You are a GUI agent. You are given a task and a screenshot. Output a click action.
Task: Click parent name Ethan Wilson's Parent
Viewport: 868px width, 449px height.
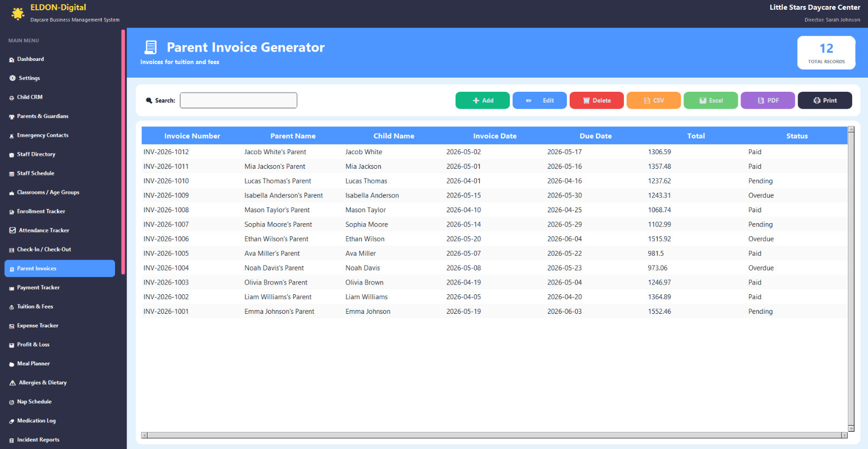click(276, 239)
